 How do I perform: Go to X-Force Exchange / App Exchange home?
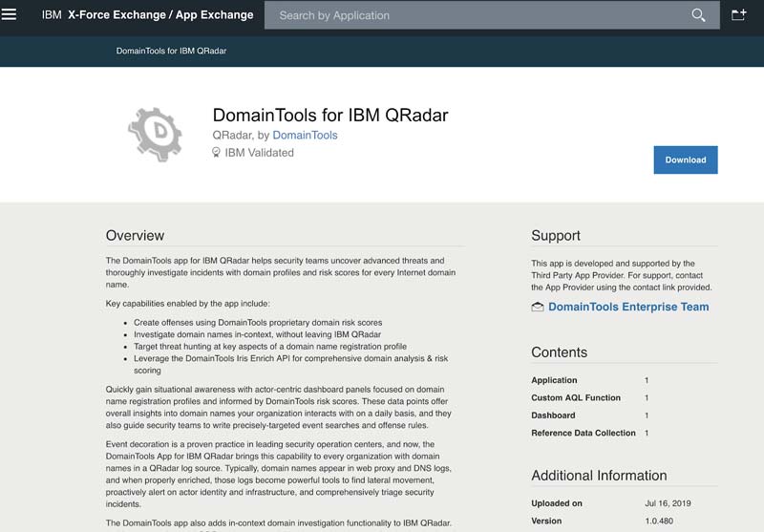pos(160,15)
